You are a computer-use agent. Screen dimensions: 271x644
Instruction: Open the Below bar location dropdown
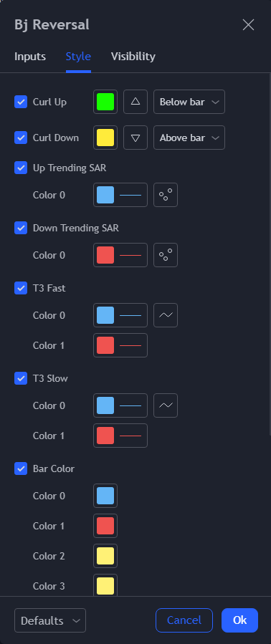189,102
